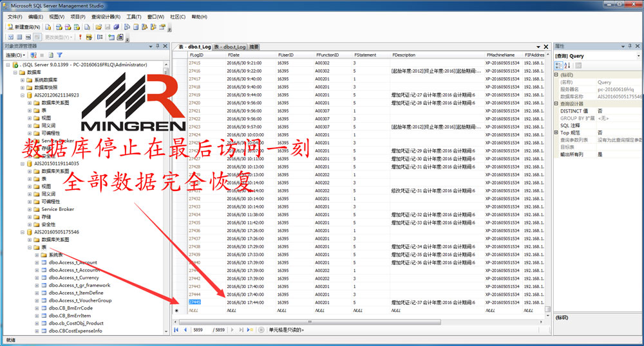Jump to first record navigation icon
The width and height of the screenshot is (644, 346).
176,330
